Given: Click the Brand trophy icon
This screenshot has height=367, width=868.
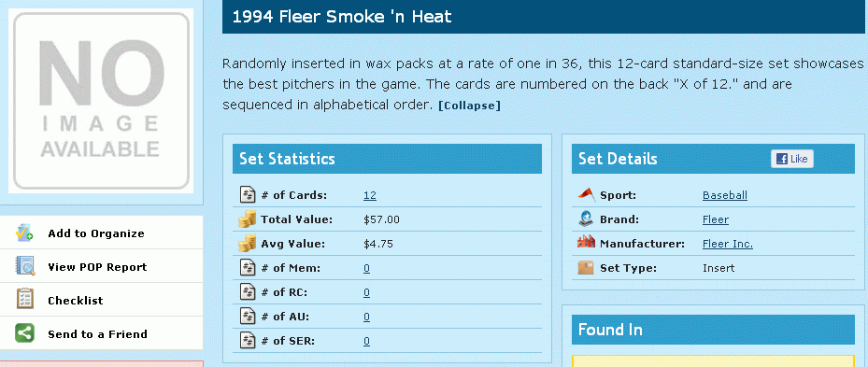Looking at the screenshot, I should click(586, 219).
